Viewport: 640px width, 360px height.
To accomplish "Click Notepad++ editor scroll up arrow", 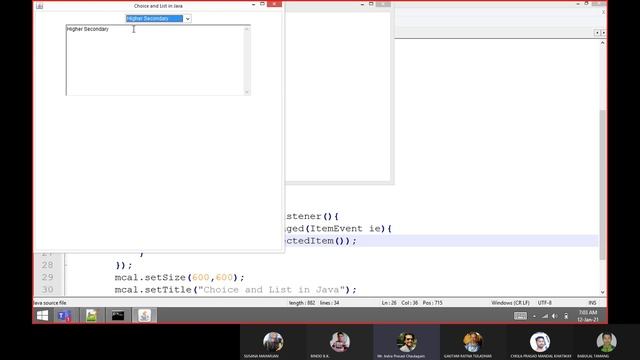I will click(x=602, y=43).
